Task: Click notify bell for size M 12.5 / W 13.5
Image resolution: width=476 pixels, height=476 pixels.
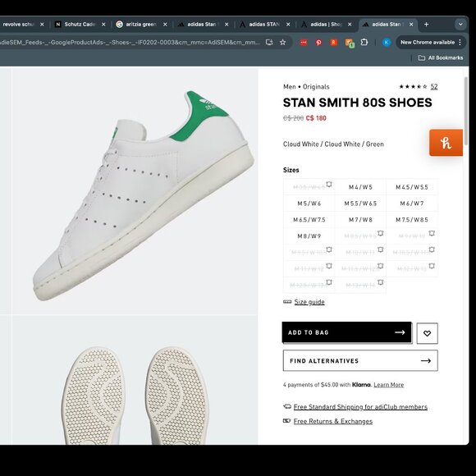Action: [x=329, y=282]
